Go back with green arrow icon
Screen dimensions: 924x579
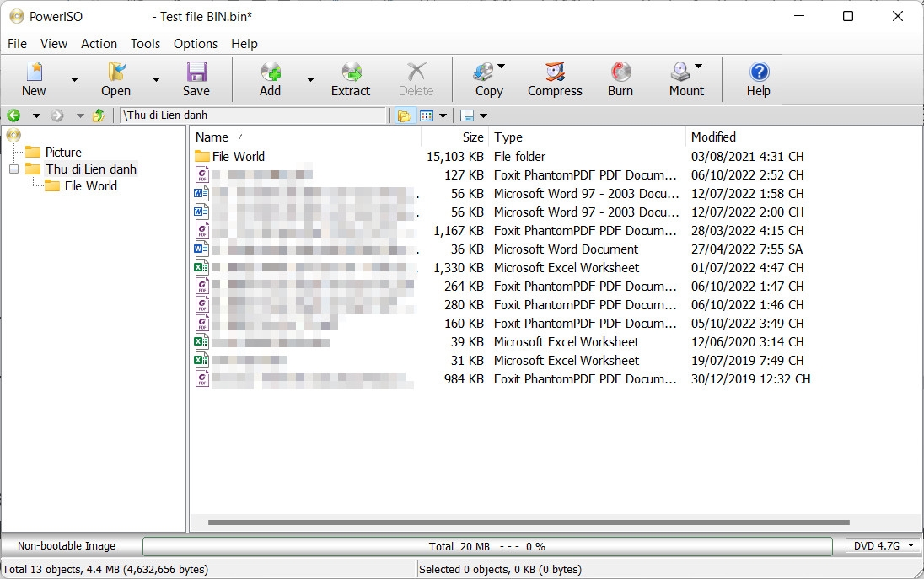13,115
